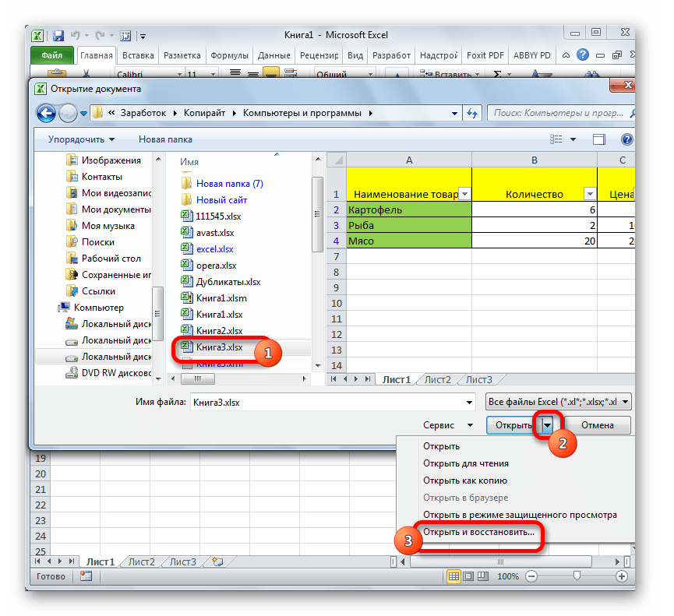674x616 pixels.
Task: Go back with the dialog's Back arrow
Action: pyautogui.click(x=47, y=114)
